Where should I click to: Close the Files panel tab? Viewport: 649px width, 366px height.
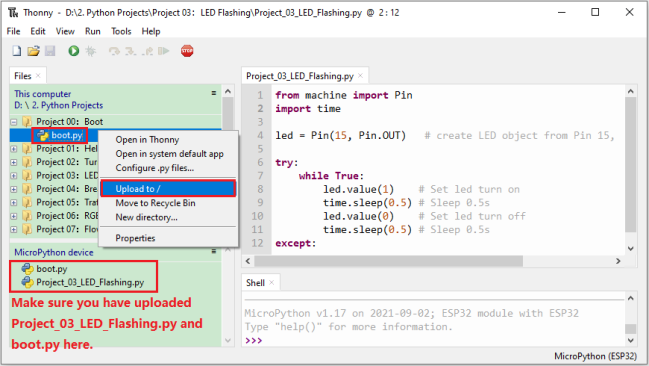(x=38, y=75)
